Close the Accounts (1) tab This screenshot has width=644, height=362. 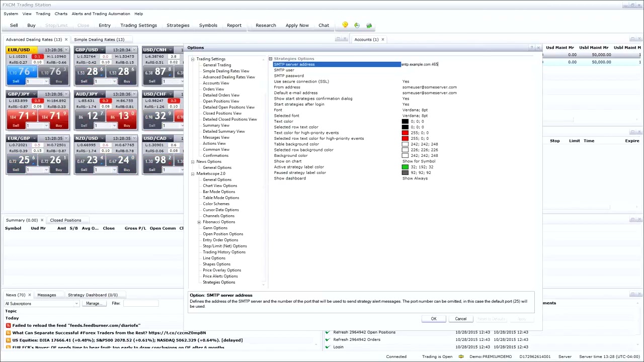[x=382, y=39]
